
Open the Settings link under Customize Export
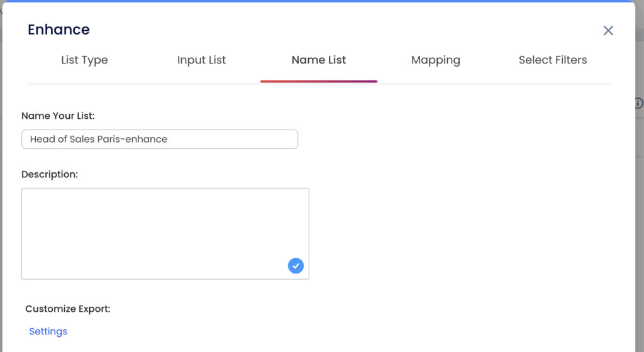48,331
